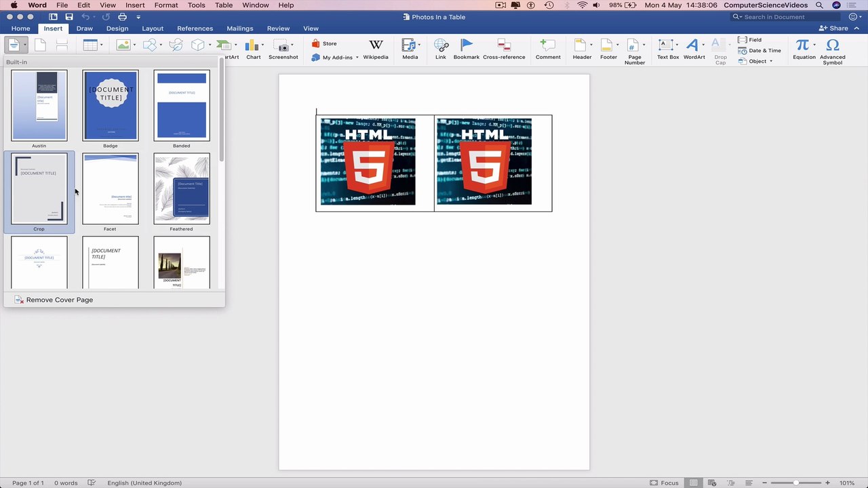The image size is (868, 488).
Task: Insert a Cross-reference
Action: pos(504,49)
